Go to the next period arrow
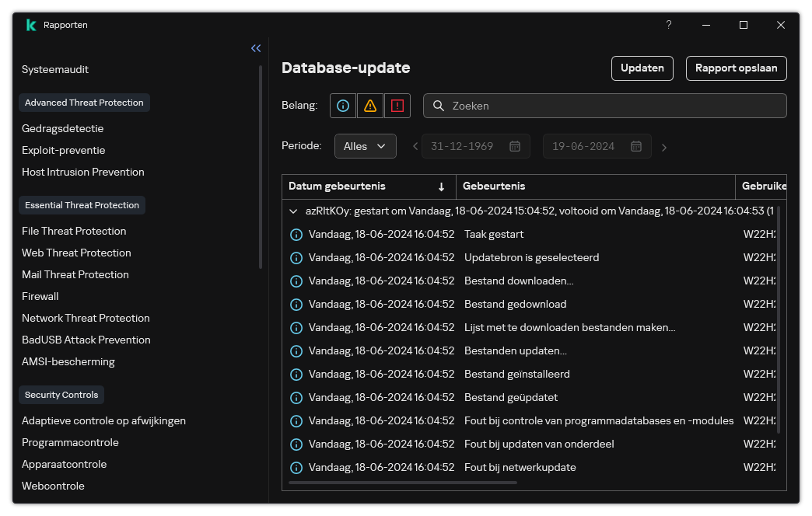The width and height of the screenshot is (812, 516). (x=663, y=147)
